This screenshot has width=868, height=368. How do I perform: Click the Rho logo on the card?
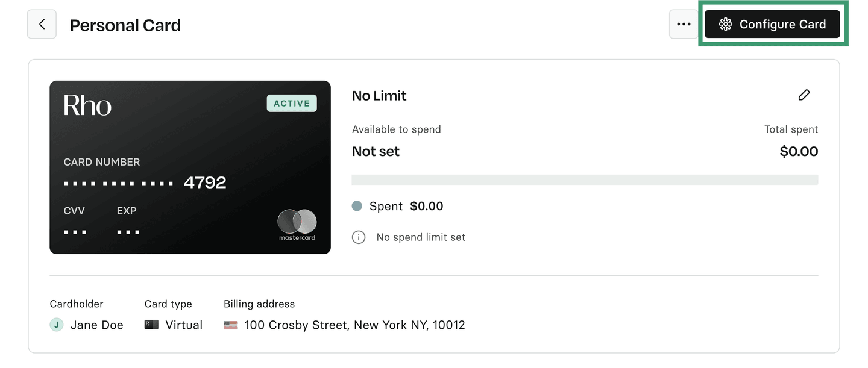tap(87, 105)
